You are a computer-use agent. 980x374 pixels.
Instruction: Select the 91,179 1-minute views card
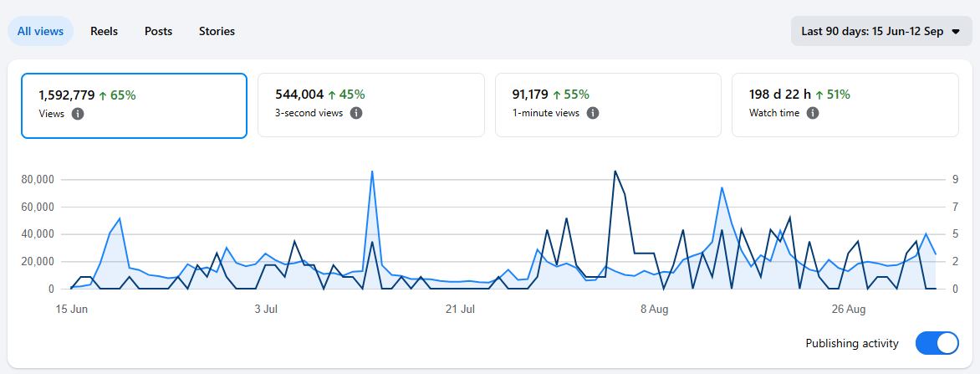pos(608,105)
